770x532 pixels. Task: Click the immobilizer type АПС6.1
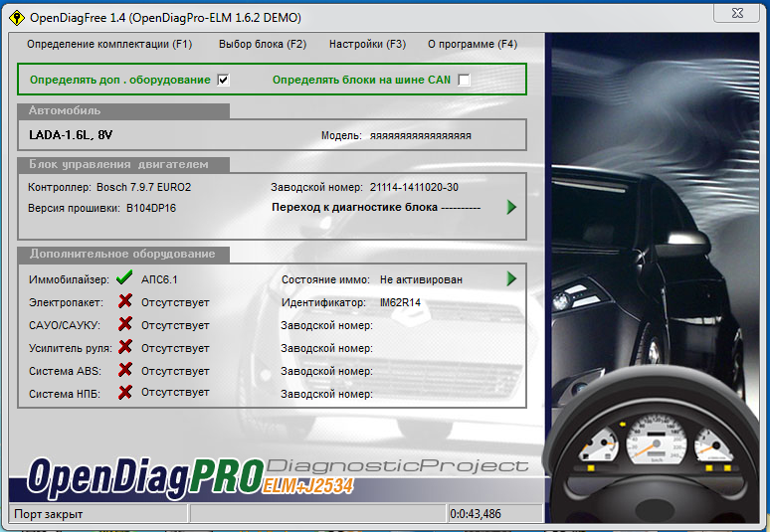(x=159, y=279)
